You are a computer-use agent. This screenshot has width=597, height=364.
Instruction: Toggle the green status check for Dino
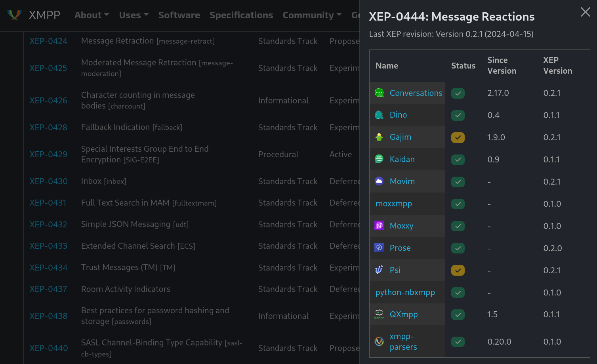coord(458,115)
